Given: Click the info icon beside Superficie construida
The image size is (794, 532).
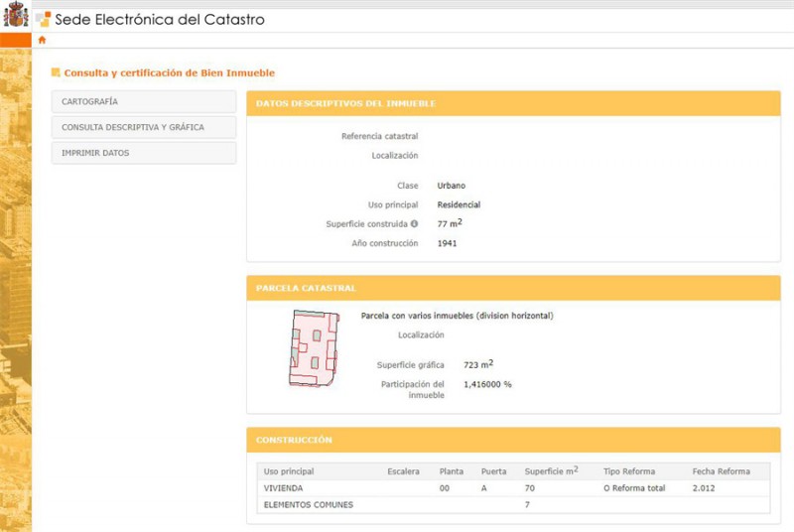Looking at the screenshot, I should (x=414, y=223).
